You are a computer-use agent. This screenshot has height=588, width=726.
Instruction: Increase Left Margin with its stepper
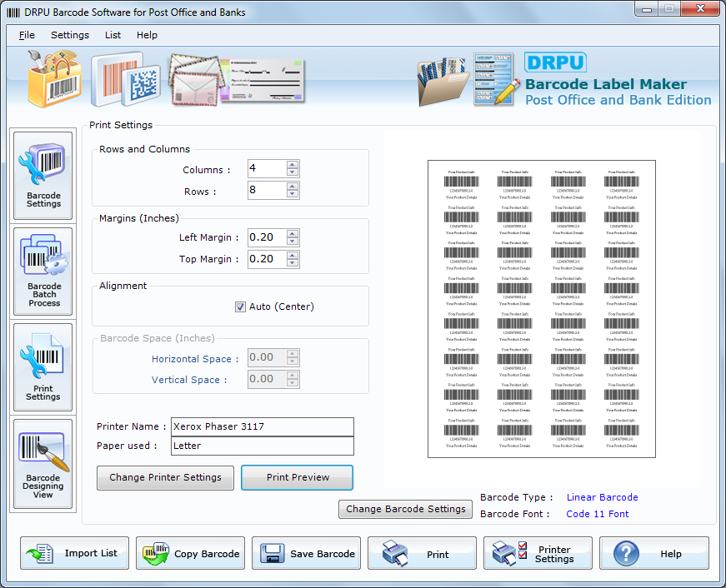click(x=293, y=232)
